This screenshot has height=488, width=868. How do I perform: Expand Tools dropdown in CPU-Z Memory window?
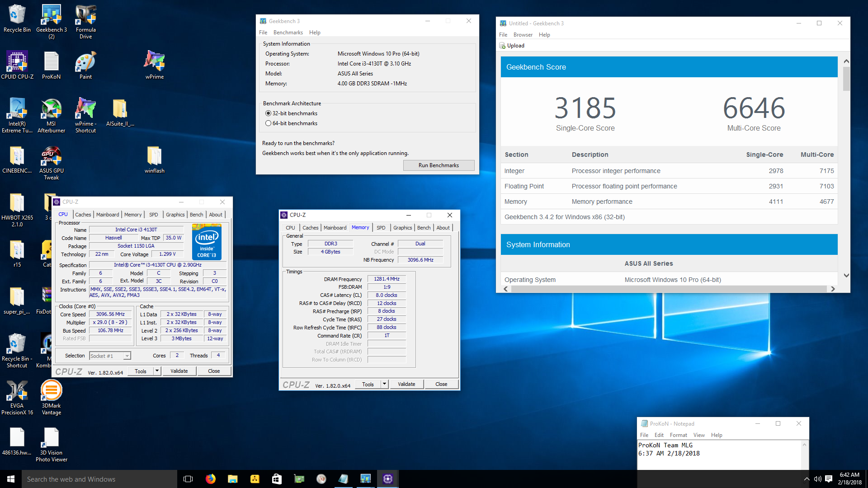pos(384,384)
